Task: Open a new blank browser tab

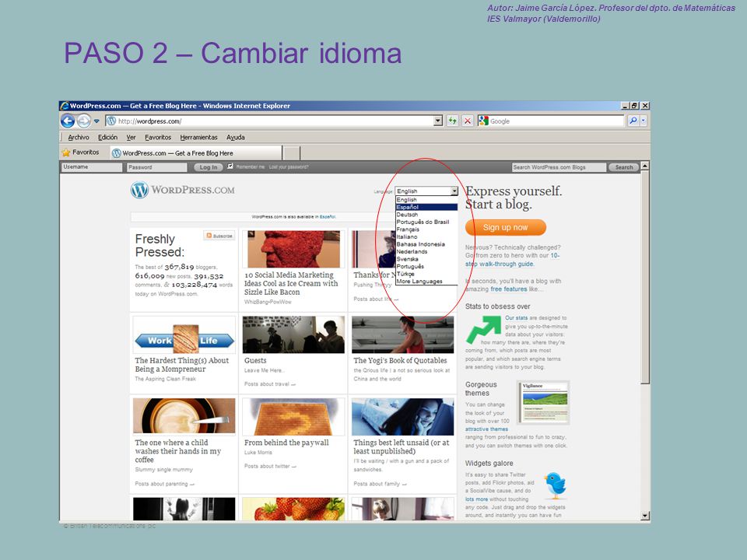Action: (x=292, y=153)
